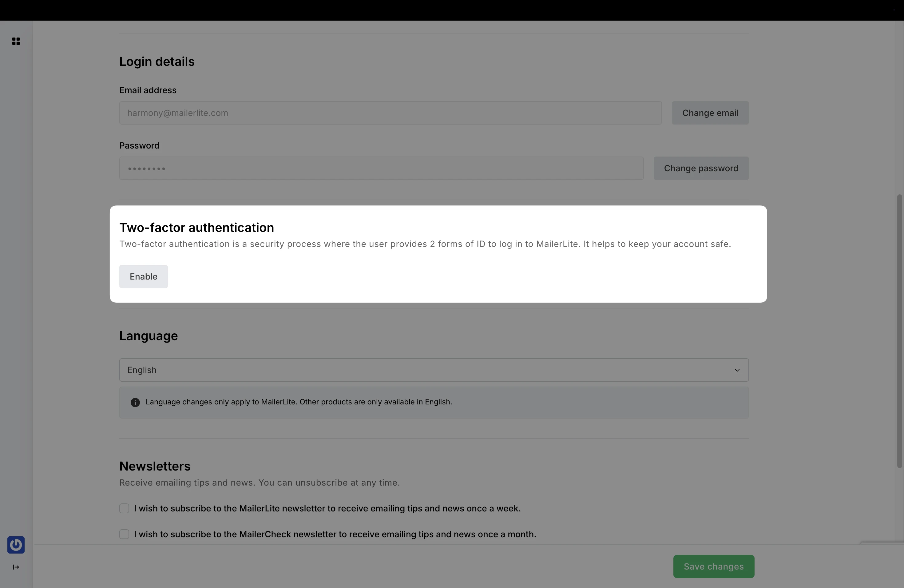Click the MailerCheck newsletter subscription label text
This screenshot has height=588, width=904.
pos(335,534)
